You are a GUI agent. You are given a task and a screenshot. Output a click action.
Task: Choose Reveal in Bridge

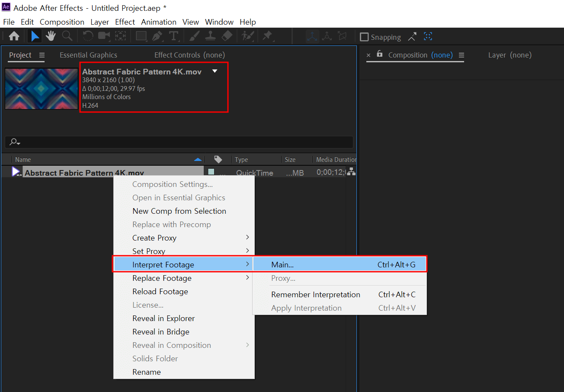183,332
